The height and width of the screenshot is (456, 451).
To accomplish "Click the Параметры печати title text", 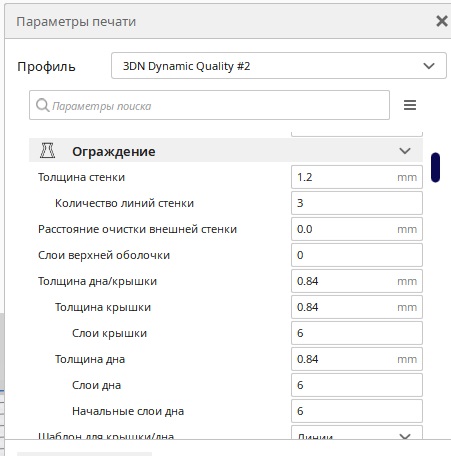I will point(76,22).
